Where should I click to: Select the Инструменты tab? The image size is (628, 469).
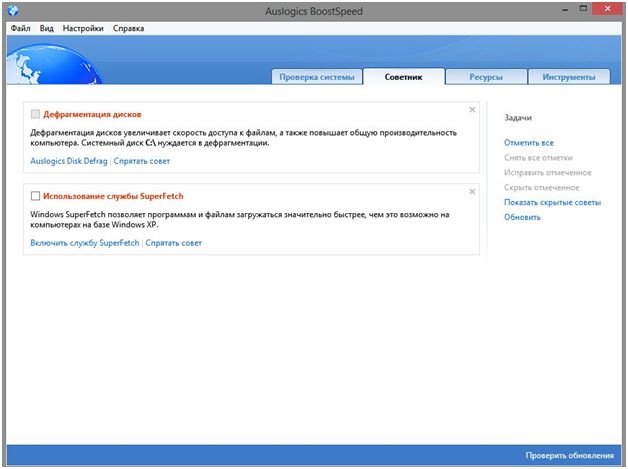tap(569, 77)
